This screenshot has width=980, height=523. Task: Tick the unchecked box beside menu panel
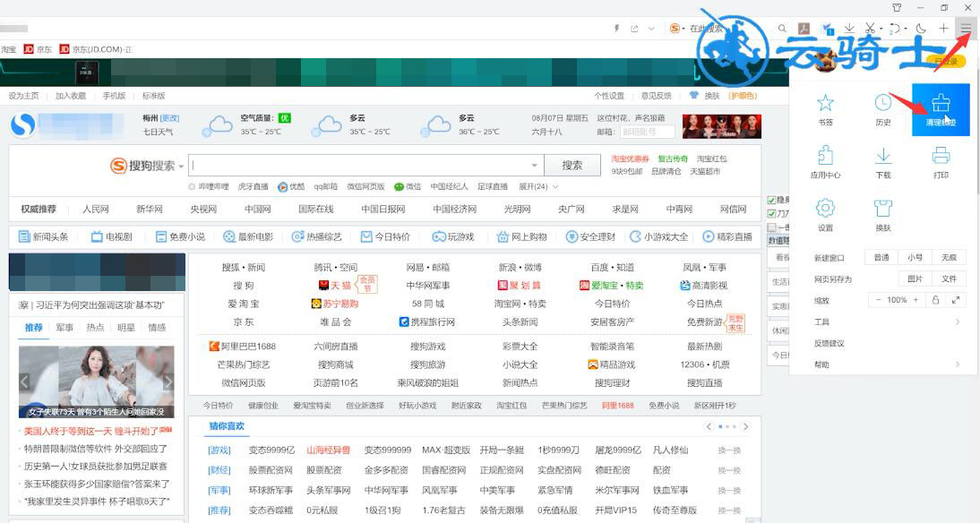pyautogui.click(x=771, y=227)
